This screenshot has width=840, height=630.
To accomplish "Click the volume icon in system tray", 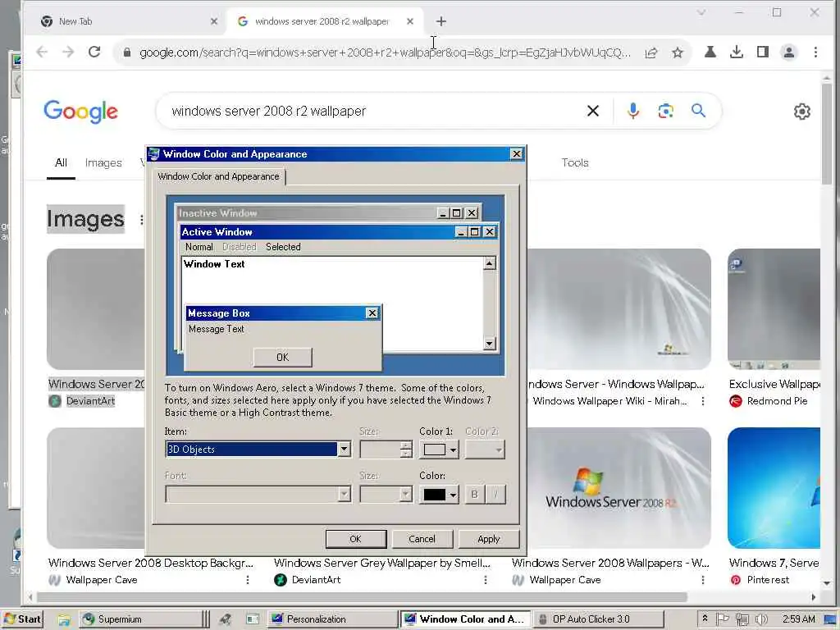I will (x=761, y=619).
